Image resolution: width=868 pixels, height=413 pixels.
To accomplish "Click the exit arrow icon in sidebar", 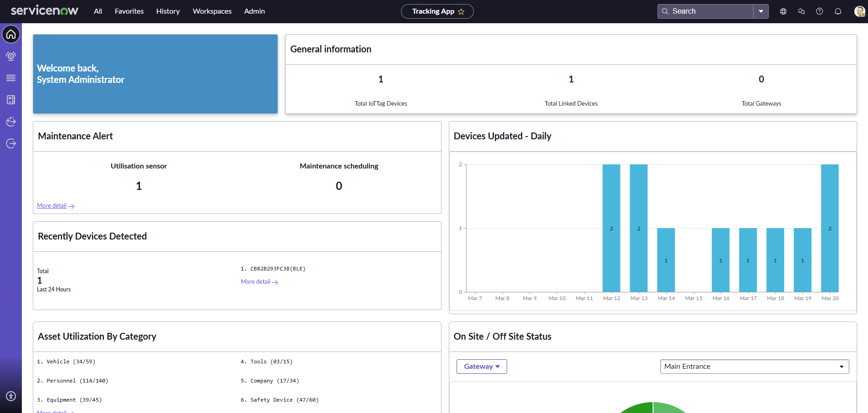I will [11, 143].
